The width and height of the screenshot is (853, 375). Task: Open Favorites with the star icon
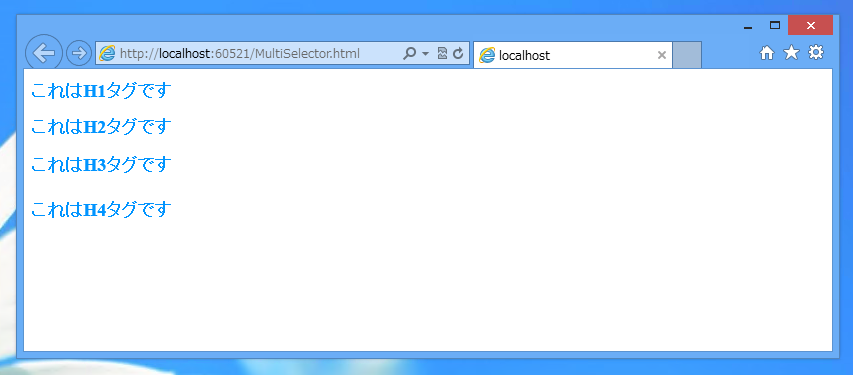pos(791,52)
